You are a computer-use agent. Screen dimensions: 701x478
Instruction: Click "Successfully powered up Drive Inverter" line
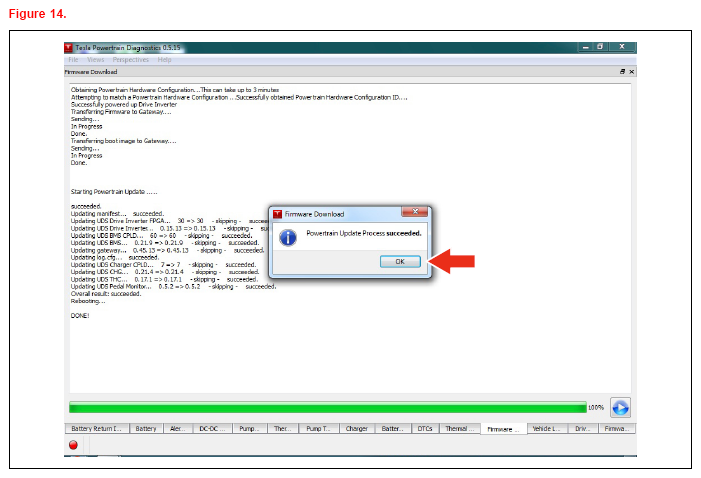[x=124, y=105]
